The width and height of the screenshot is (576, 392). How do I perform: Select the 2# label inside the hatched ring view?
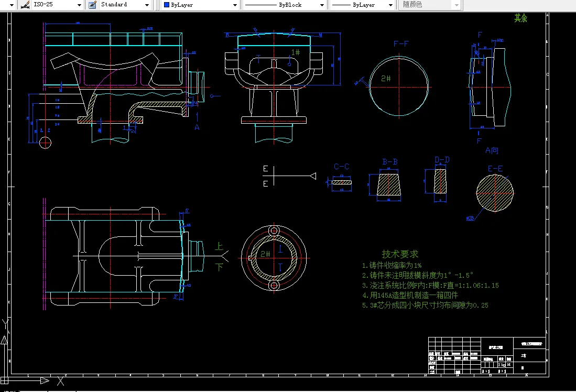265,254
